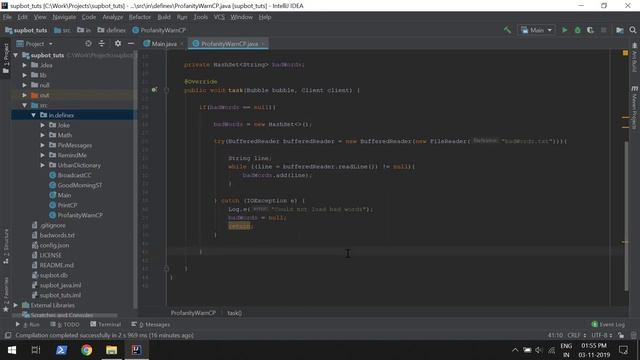640x360 pixels.
Task: Open the Run tool window button
Action: 28,324
